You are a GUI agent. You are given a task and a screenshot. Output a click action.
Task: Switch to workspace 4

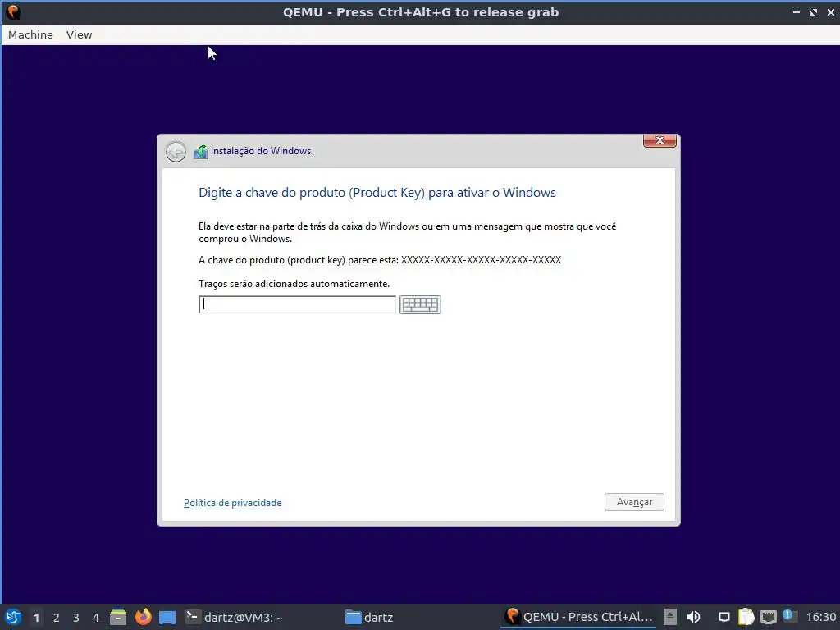(x=96, y=618)
